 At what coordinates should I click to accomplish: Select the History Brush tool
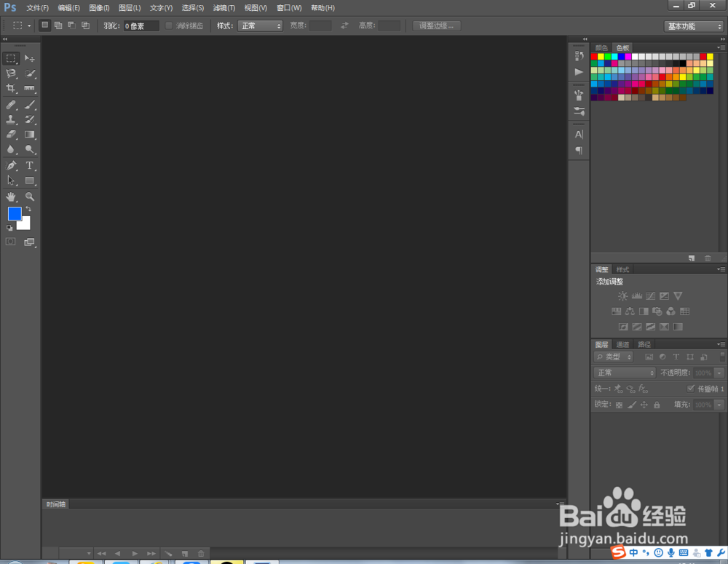click(30, 120)
